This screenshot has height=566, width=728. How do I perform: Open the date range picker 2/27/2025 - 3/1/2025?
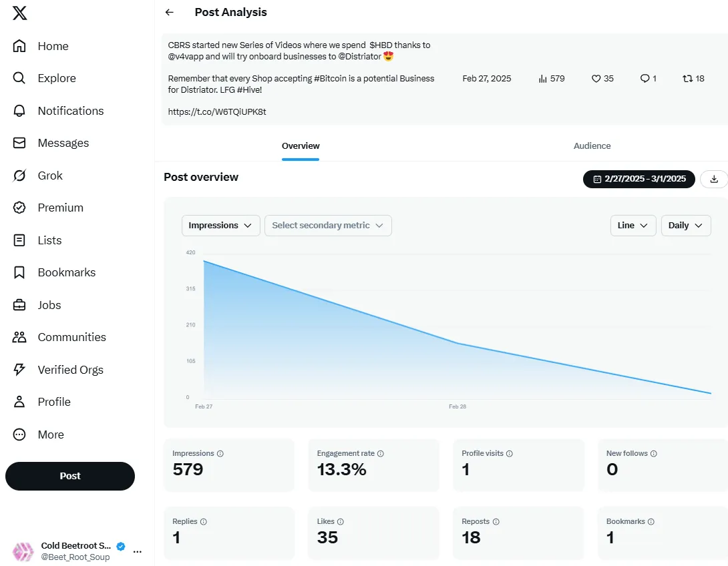click(639, 179)
